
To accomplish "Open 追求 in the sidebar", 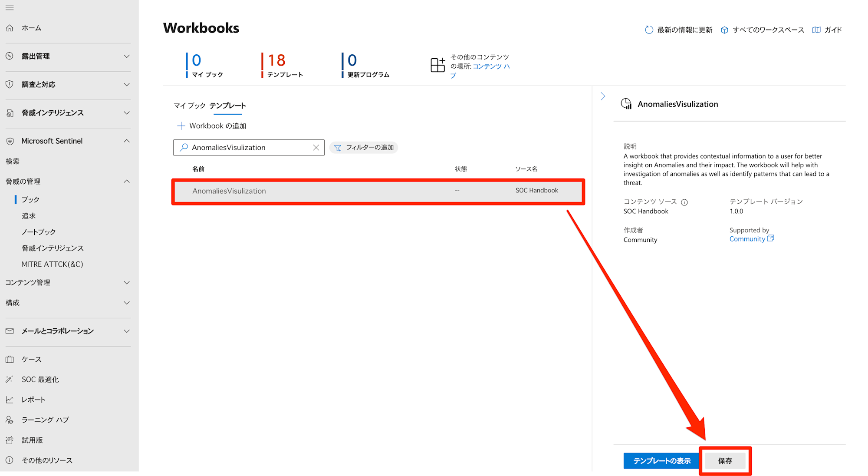I will pyautogui.click(x=29, y=216).
